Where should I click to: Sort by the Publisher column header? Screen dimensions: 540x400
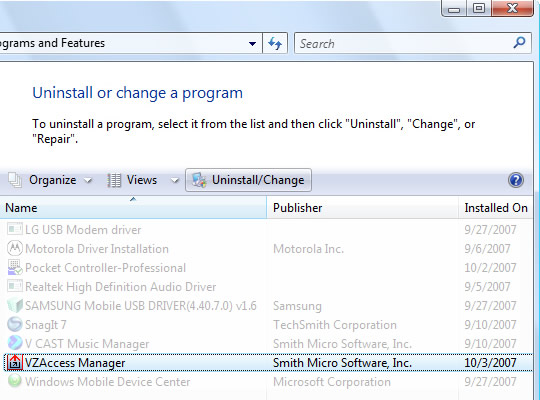[362, 208]
